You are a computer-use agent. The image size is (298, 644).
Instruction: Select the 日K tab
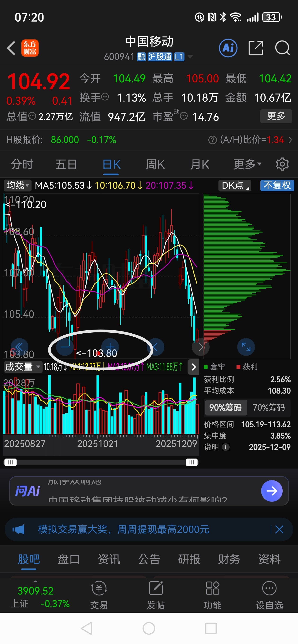click(111, 164)
